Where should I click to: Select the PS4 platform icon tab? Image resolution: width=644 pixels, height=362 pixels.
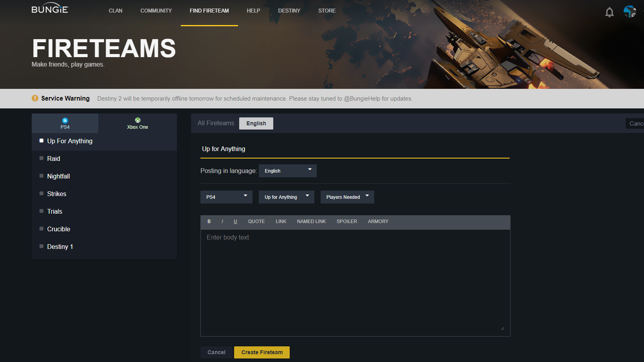coord(65,123)
